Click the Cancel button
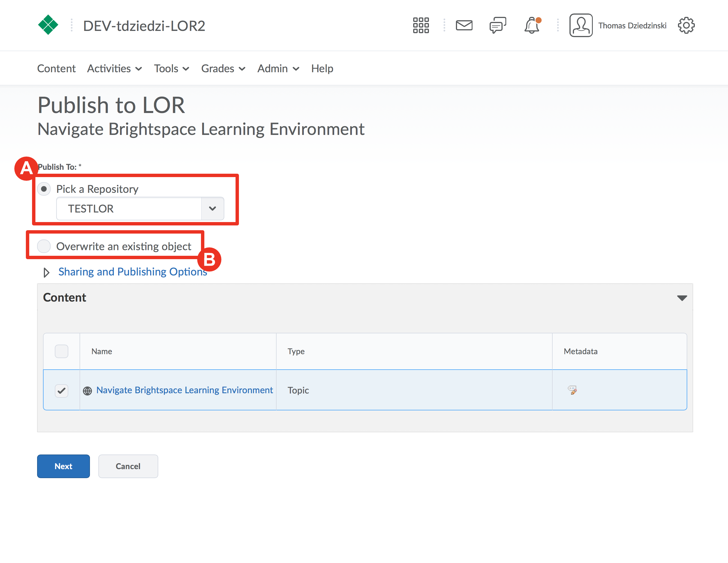Image resolution: width=728 pixels, height=563 pixels. (x=128, y=466)
